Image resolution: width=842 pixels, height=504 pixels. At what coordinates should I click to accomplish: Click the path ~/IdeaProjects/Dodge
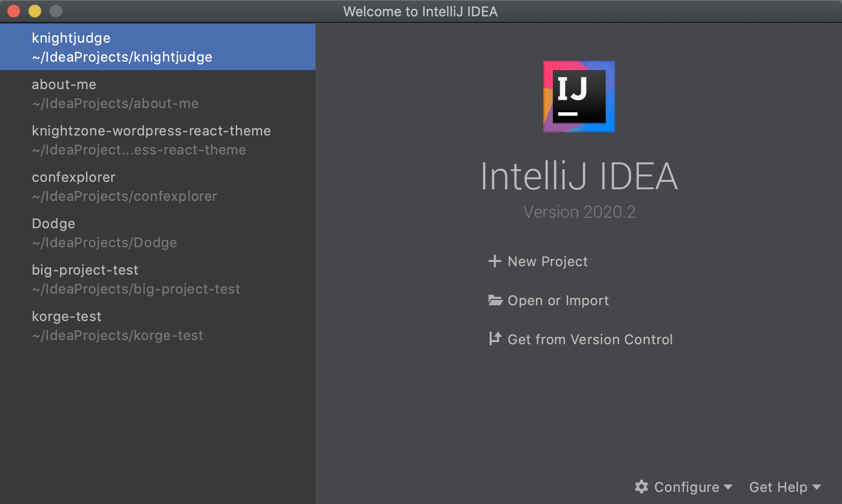[x=104, y=243]
